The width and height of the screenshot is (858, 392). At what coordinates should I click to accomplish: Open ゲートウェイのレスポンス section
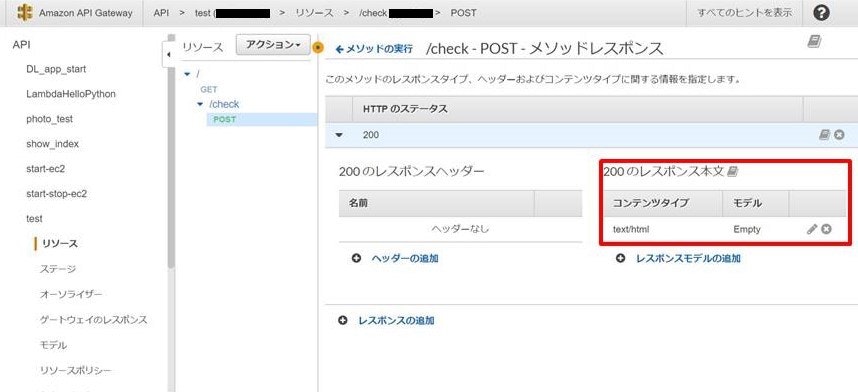point(94,320)
